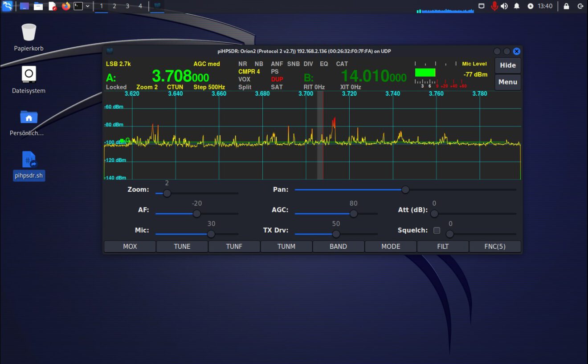Click the TUNM button
This screenshot has width=588, height=364.
[x=286, y=247]
